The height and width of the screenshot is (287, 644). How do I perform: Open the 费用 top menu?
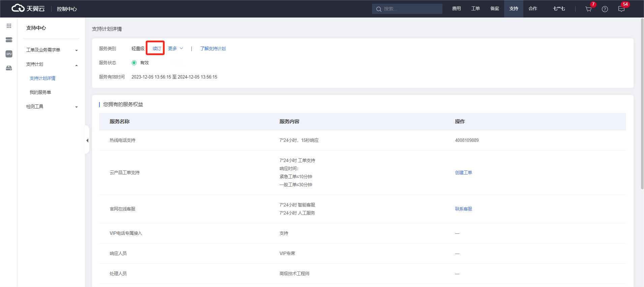coord(456,9)
